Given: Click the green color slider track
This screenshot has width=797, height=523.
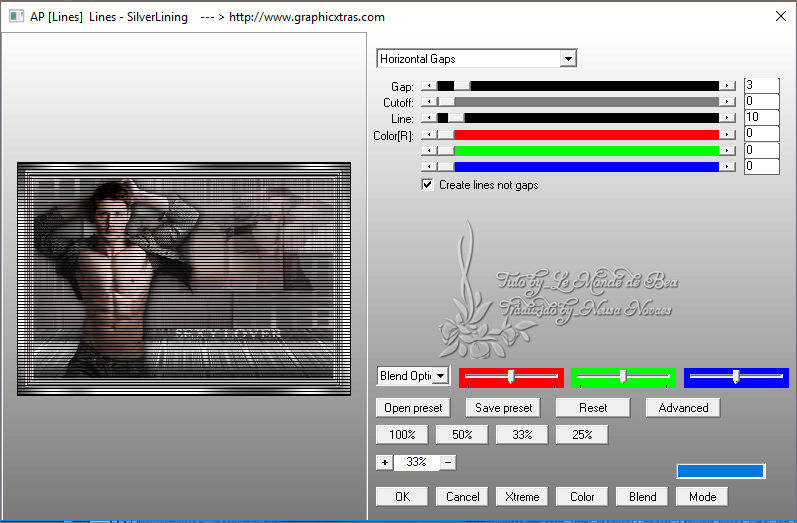Looking at the screenshot, I should click(578, 151).
